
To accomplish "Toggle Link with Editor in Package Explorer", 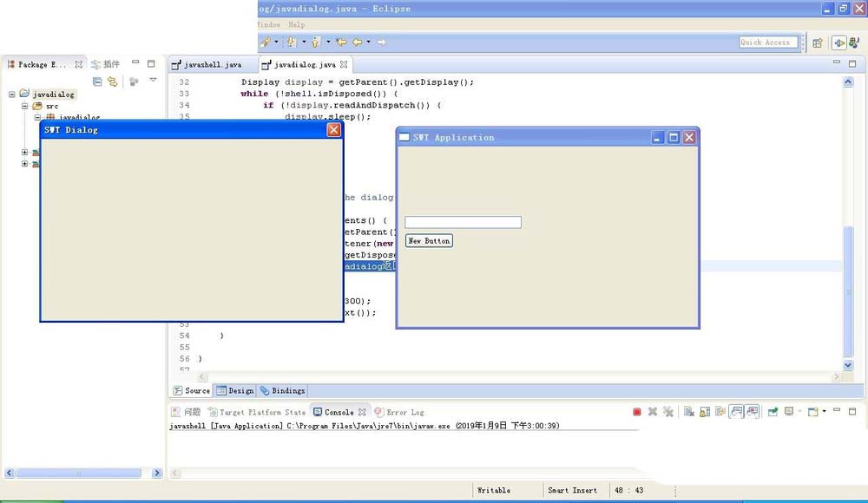I will (113, 81).
